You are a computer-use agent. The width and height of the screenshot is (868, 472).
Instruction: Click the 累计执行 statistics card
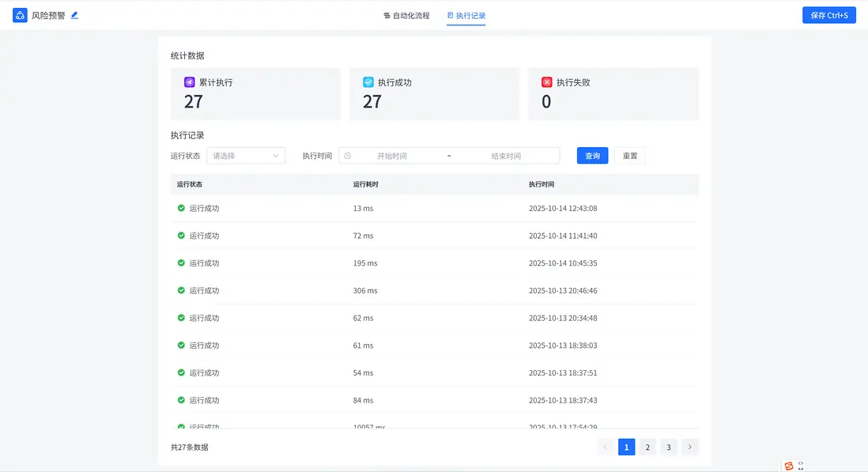[256, 93]
